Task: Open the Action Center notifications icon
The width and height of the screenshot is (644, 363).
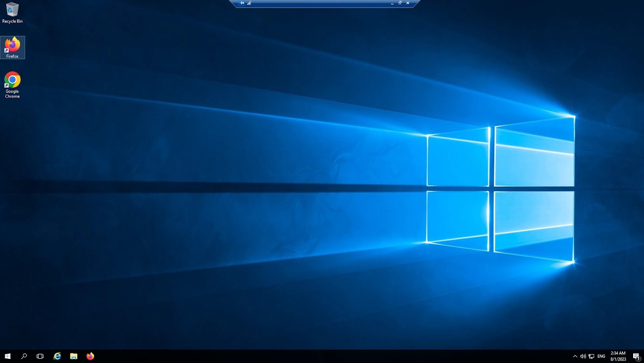Action: coord(636,356)
